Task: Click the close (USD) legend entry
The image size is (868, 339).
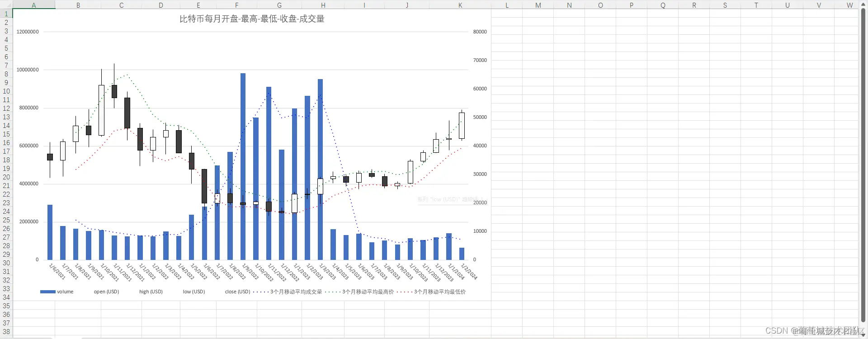Action: [x=237, y=292]
